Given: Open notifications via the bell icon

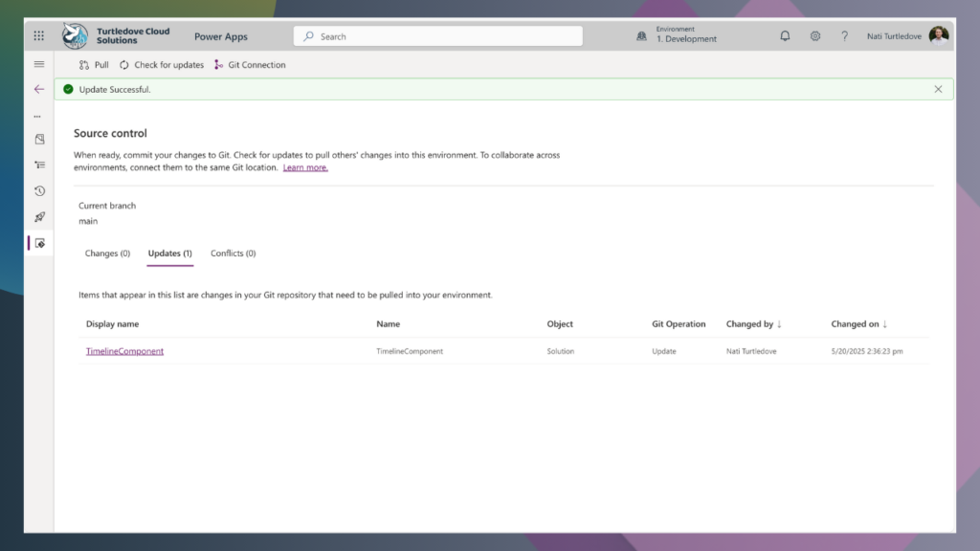Looking at the screenshot, I should pyautogui.click(x=785, y=35).
